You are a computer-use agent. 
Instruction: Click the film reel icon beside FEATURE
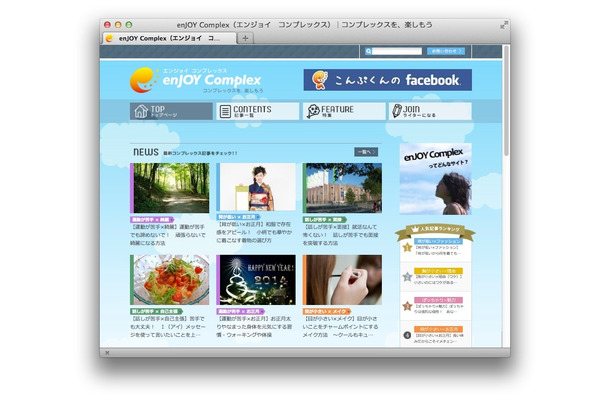[314, 111]
